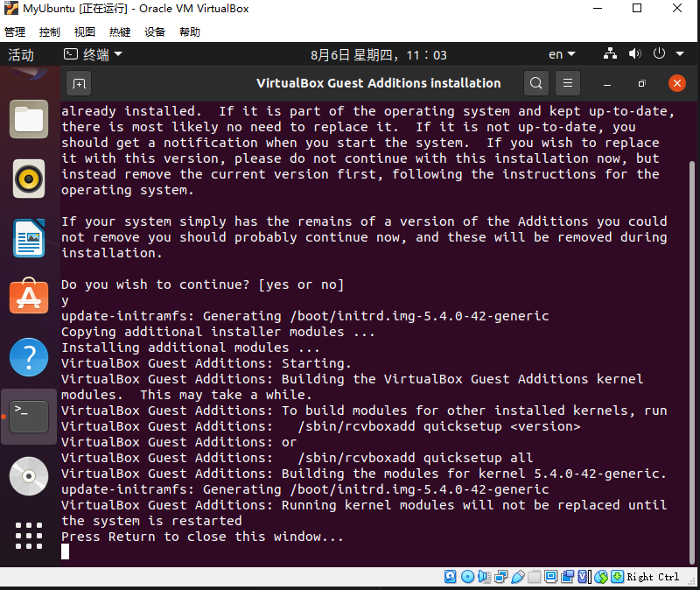Click the USB devices status icon

[x=518, y=577]
